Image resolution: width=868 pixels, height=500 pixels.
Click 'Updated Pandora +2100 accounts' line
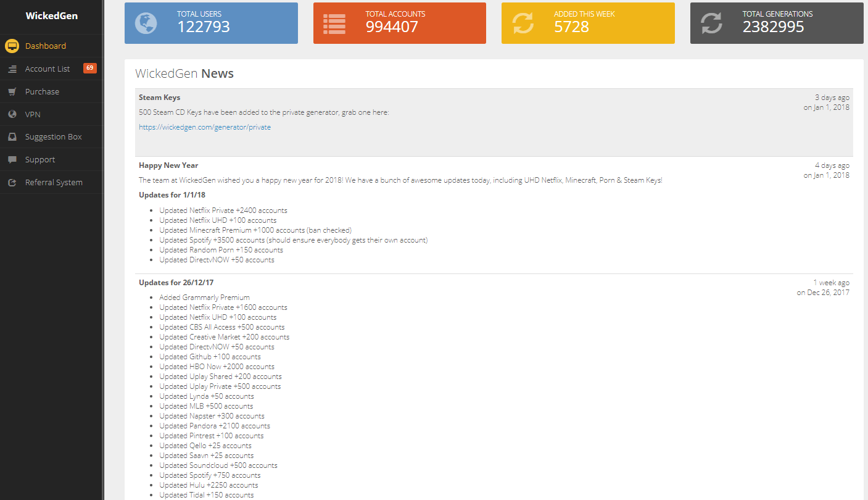tap(215, 426)
